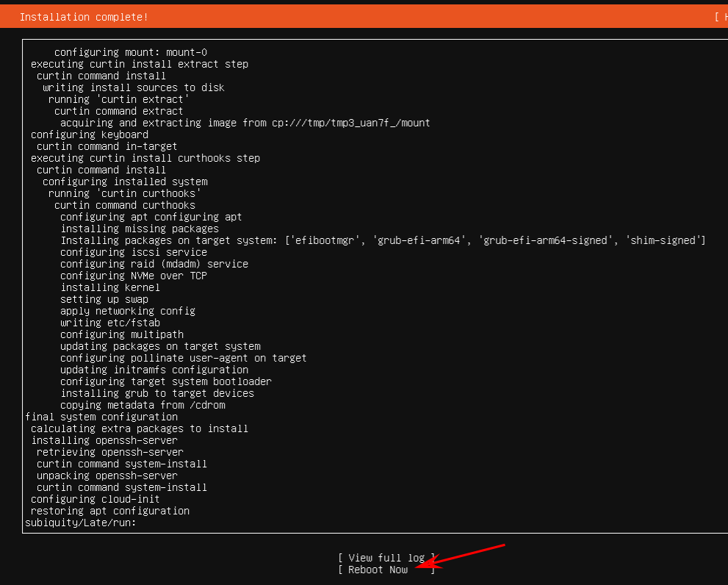This screenshot has height=585, width=728.
Task: Click the 'restoring apt configuration' log line
Action: [110, 511]
